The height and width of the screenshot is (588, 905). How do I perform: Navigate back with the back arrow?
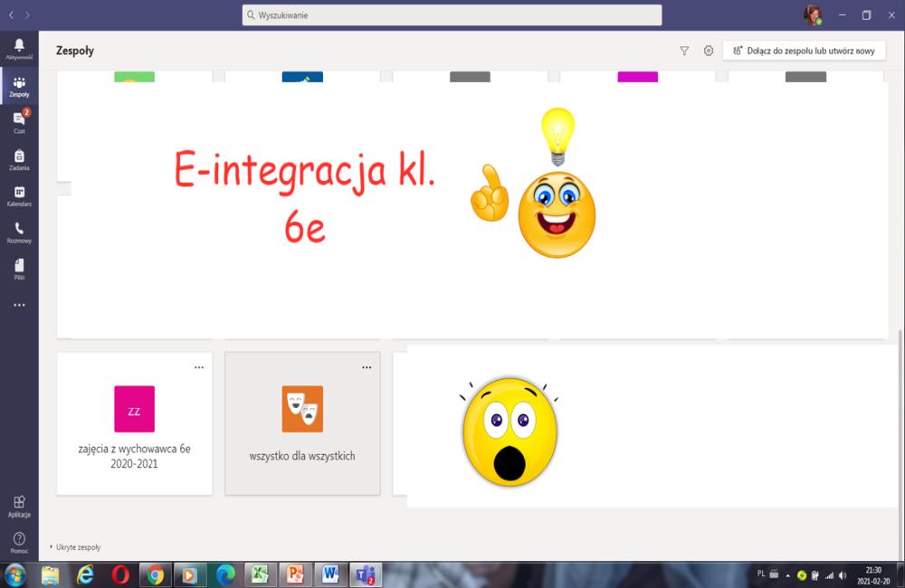click(x=12, y=15)
